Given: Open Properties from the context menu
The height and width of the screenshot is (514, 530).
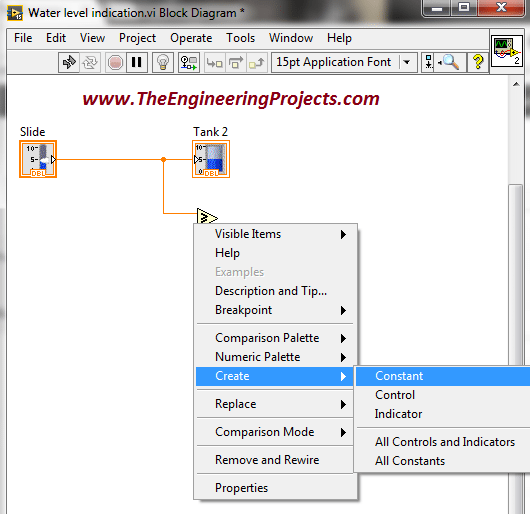Looking at the screenshot, I should click(x=275, y=488).
